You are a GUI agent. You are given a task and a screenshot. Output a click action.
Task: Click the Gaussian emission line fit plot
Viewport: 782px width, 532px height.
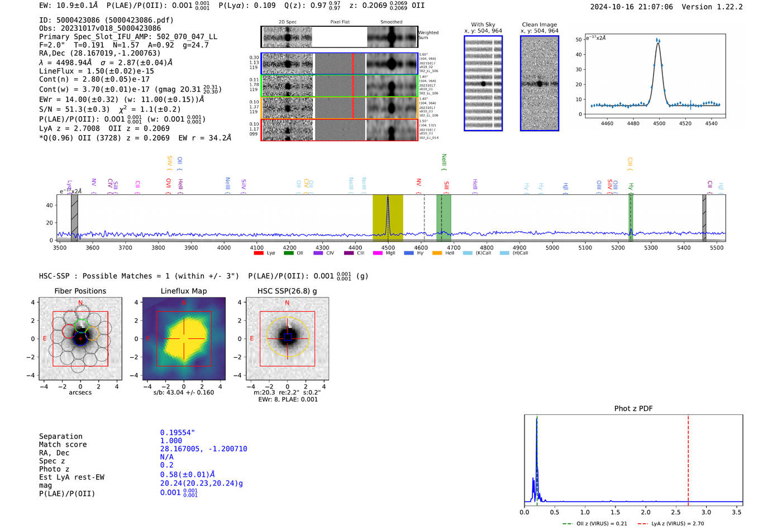coord(655,76)
